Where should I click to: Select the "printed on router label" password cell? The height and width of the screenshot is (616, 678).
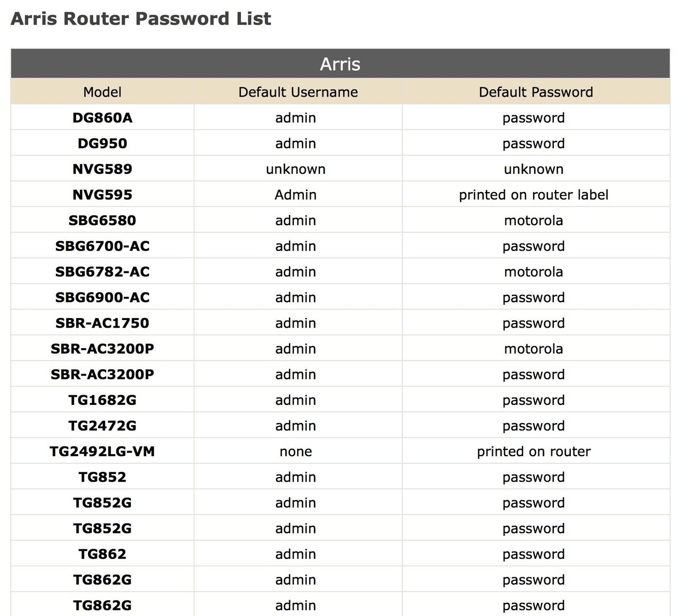pyautogui.click(x=534, y=195)
